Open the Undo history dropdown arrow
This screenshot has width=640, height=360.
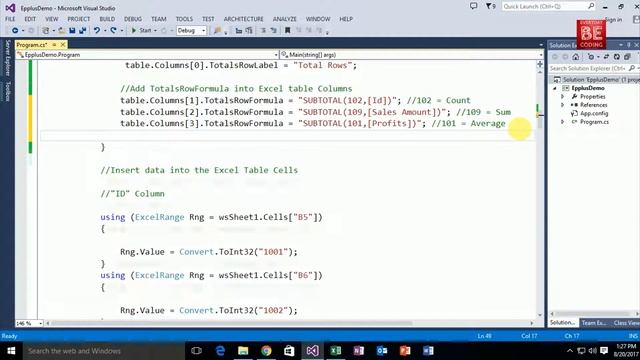click(104, 31)
